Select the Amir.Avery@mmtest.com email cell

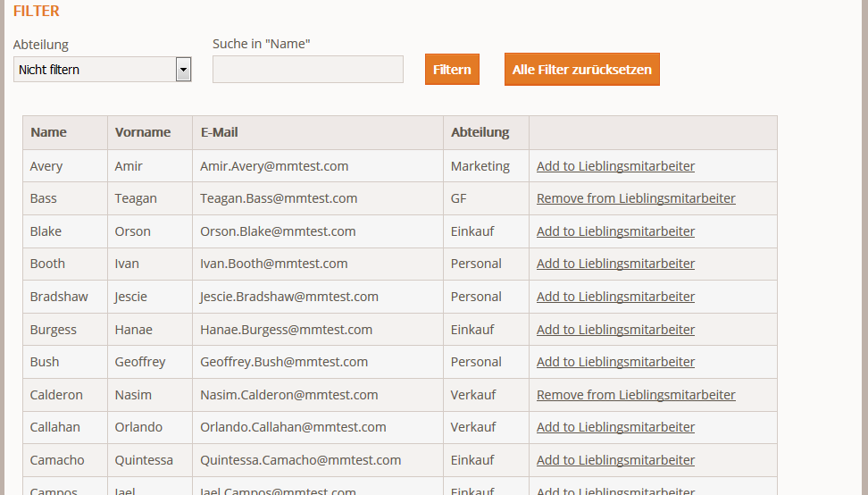318,166
